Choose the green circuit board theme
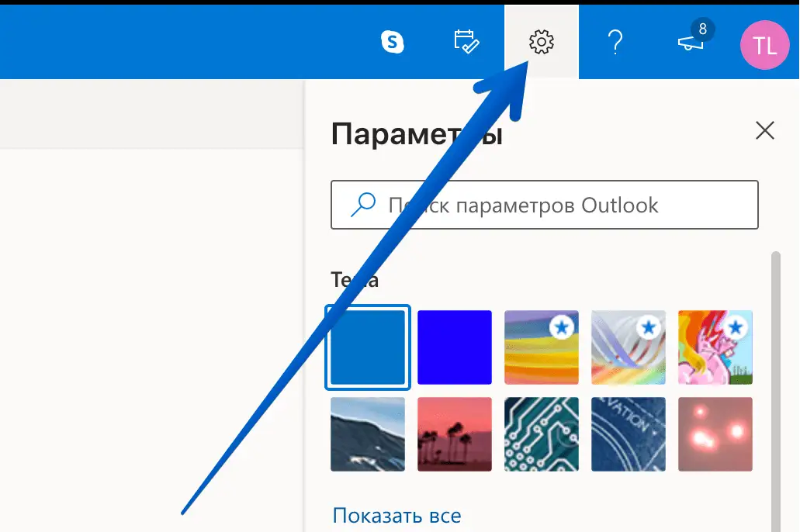 [x=542, y=434]
